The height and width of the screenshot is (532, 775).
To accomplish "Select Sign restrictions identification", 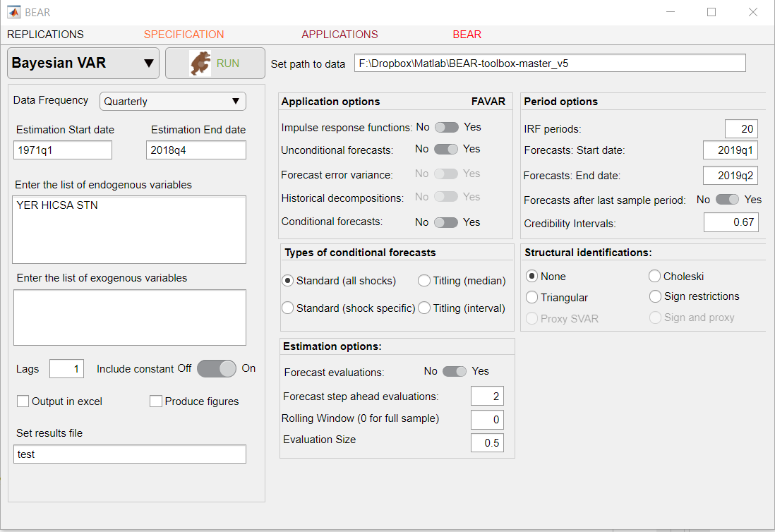I will pos(655,296).
